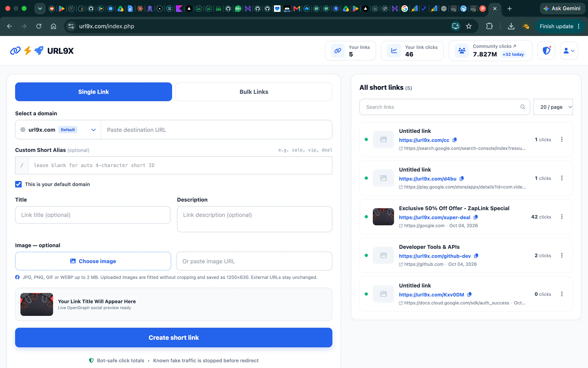Bookmark this page with the star icon

pyautogui.click(x=469, y=26)
